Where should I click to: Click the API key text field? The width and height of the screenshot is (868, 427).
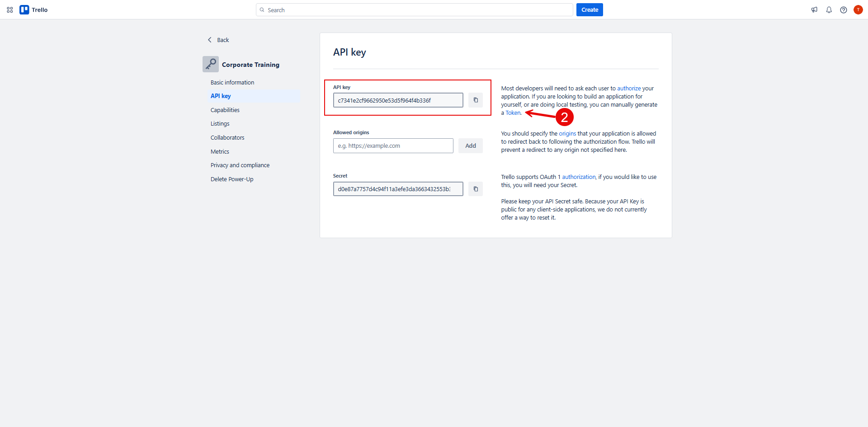pyautogui.click(x=398, y=100)
